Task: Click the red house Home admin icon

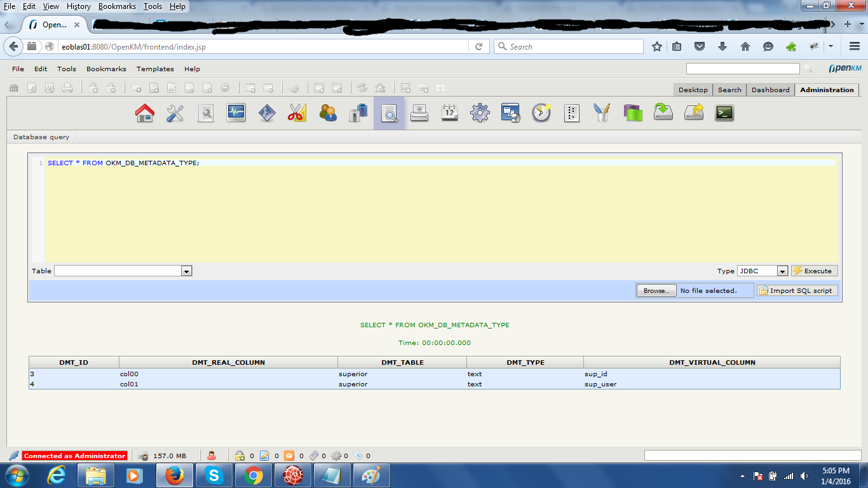Action: click(145, 113)
